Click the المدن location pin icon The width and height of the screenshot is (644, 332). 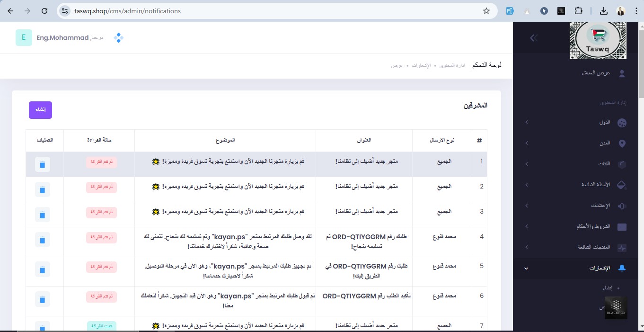pos(622,144)
